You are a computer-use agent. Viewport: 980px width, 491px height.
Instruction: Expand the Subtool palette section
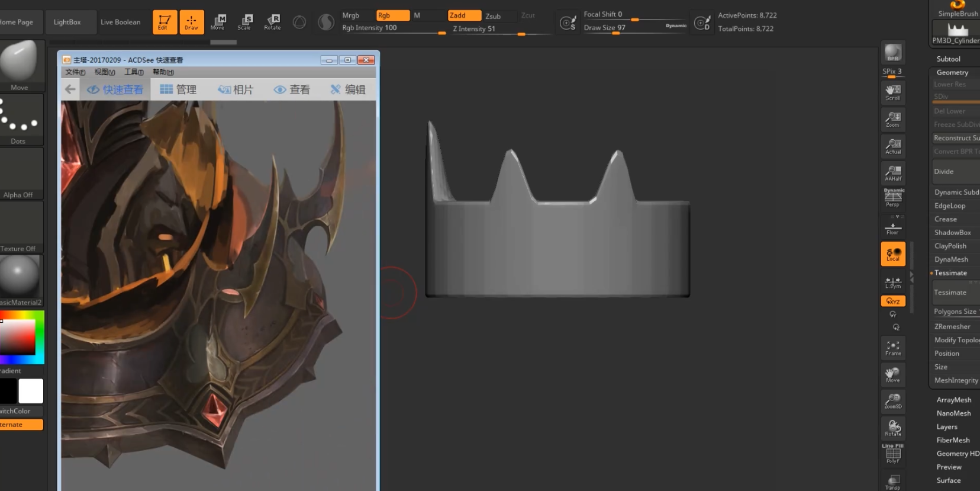948,59
